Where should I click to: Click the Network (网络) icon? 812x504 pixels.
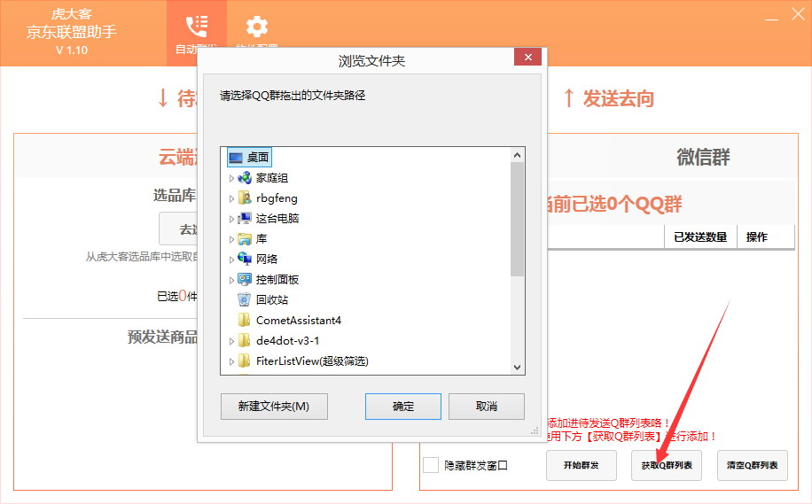tap(245, 259)
